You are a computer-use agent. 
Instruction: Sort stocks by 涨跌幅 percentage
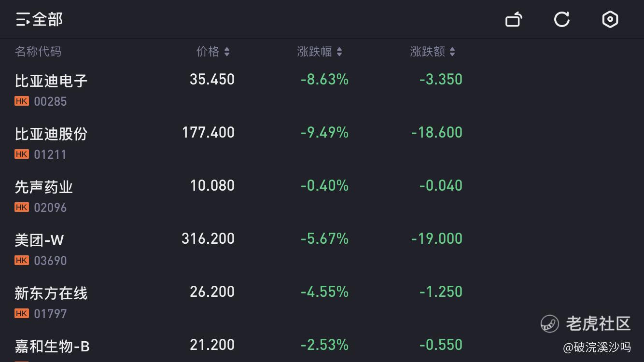click(x=320, y=52)
